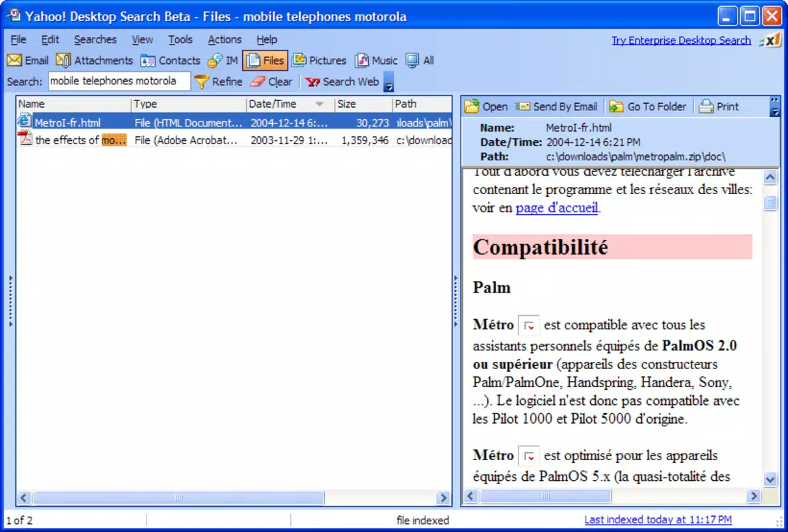Click in the Search input field

(x=119, y=81)
